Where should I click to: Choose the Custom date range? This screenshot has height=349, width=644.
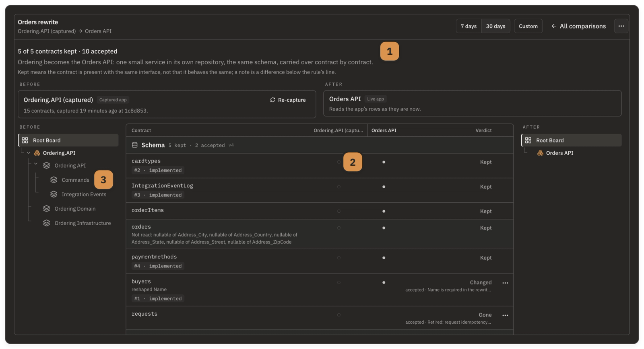[x=528, y=26]
